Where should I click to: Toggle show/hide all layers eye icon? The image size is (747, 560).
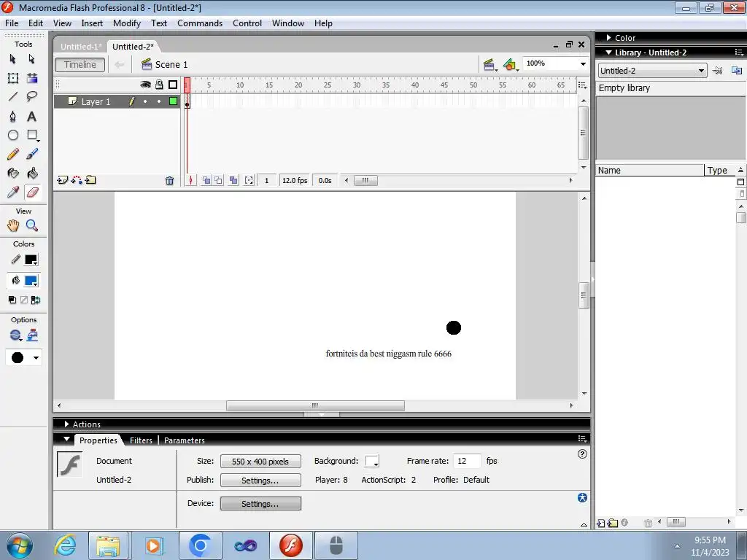[x=145, y=85]
